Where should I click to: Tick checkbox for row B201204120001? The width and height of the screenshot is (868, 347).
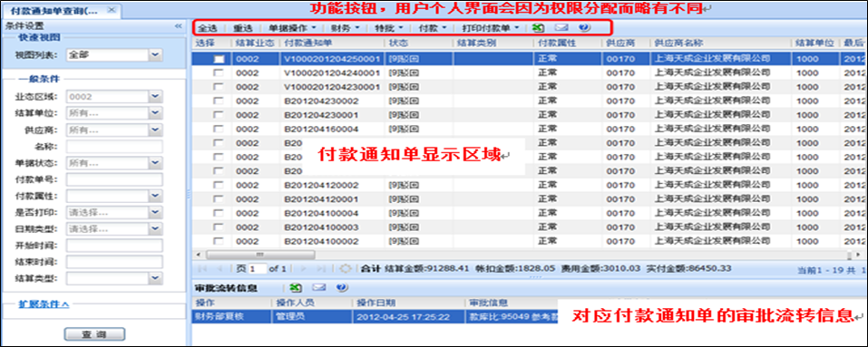click(219, 199)
